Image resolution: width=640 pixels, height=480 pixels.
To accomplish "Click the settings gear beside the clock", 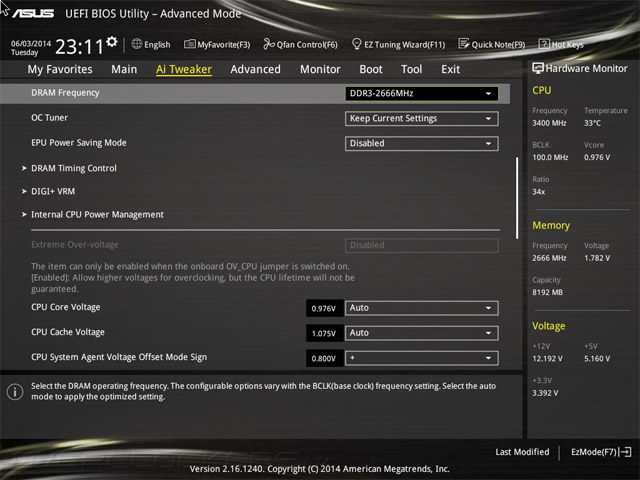I will click(111, 42).
